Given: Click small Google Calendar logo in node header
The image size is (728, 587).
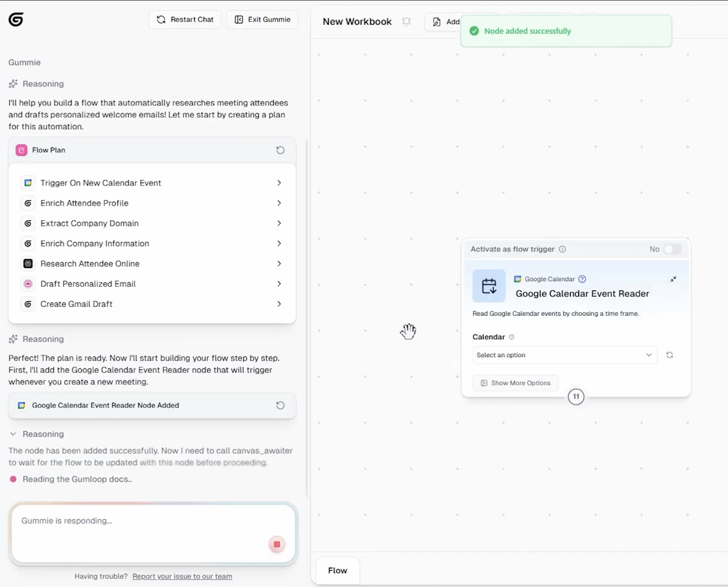Looking at the screenshot, I should (518, 279).
